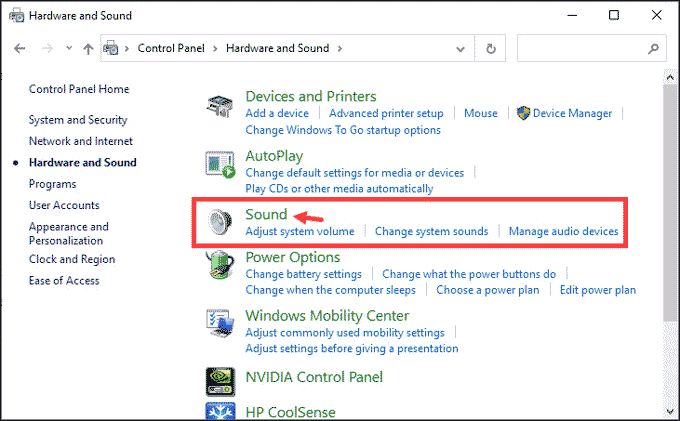Screen dimensions: 680x421
Task: Click Add a device link
Action: point(277,113)
